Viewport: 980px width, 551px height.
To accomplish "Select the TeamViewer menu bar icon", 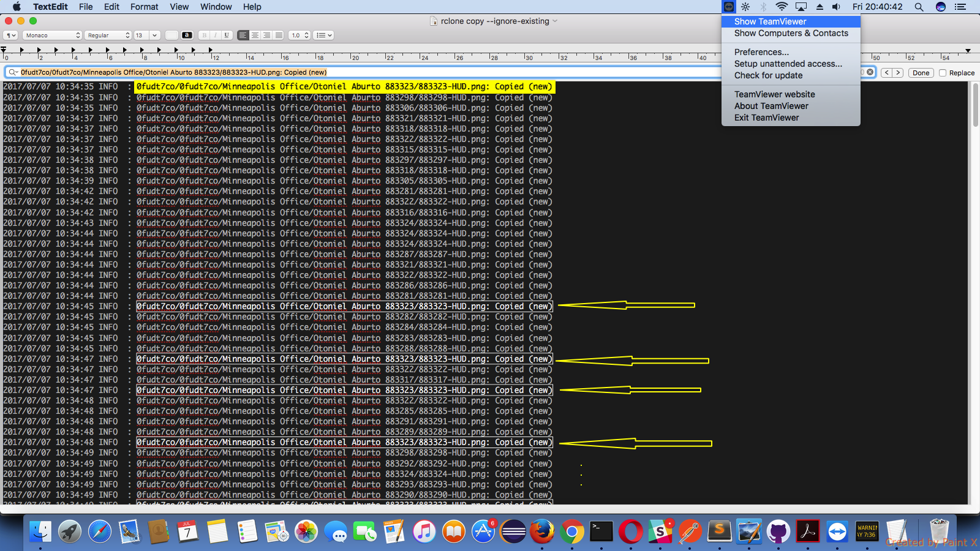I will 728,7.
